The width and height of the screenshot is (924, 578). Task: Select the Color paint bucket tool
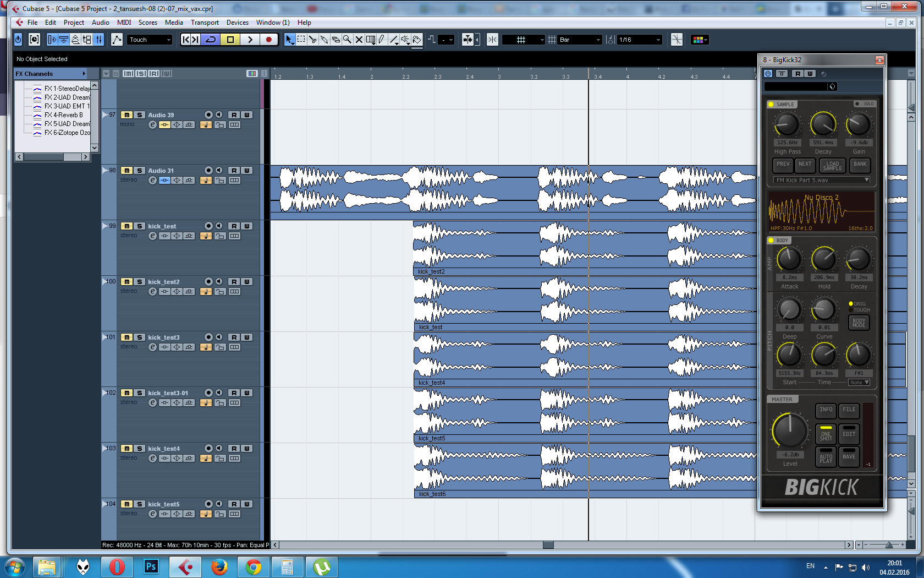point(417,40)
